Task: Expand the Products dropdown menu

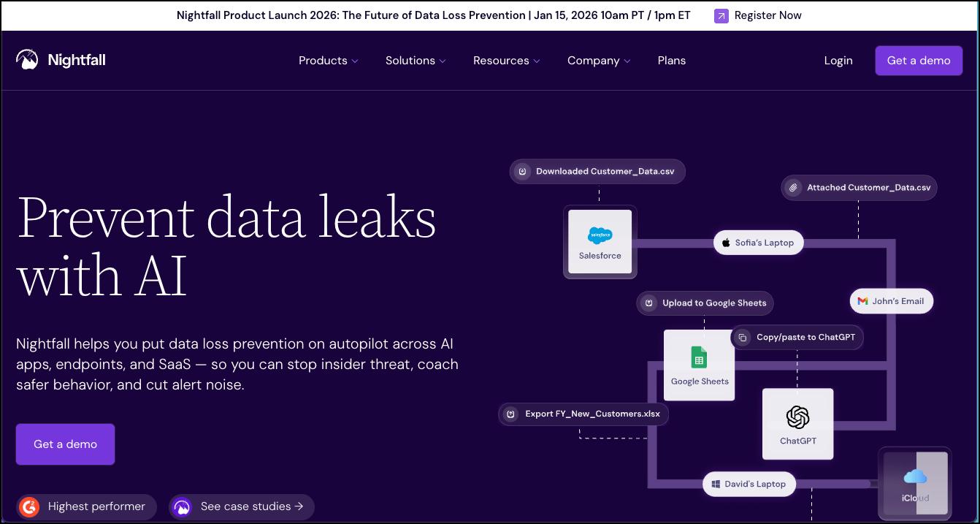Action: pos(328,60)
